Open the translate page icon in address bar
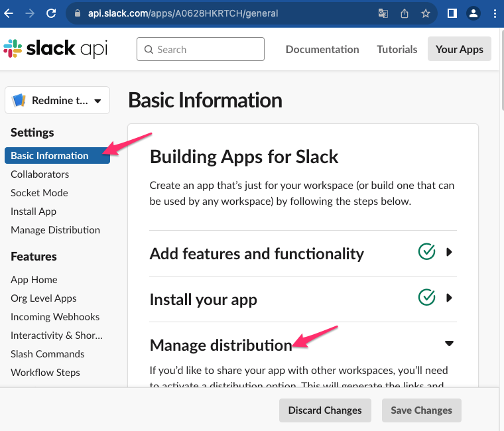The image size is (504, 431). pos(383,13)
